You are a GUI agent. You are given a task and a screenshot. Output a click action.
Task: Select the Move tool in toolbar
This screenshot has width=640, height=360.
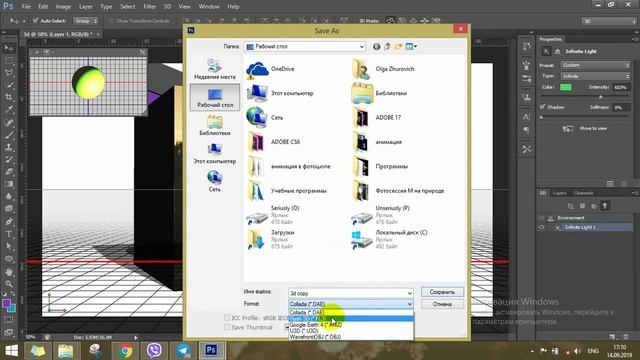click(x=9, y=48)
